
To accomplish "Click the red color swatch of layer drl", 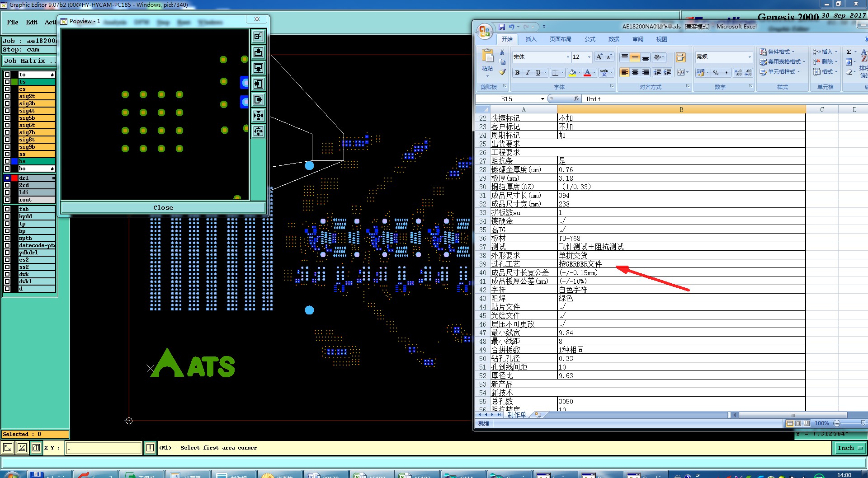I will tap(14, 178).
